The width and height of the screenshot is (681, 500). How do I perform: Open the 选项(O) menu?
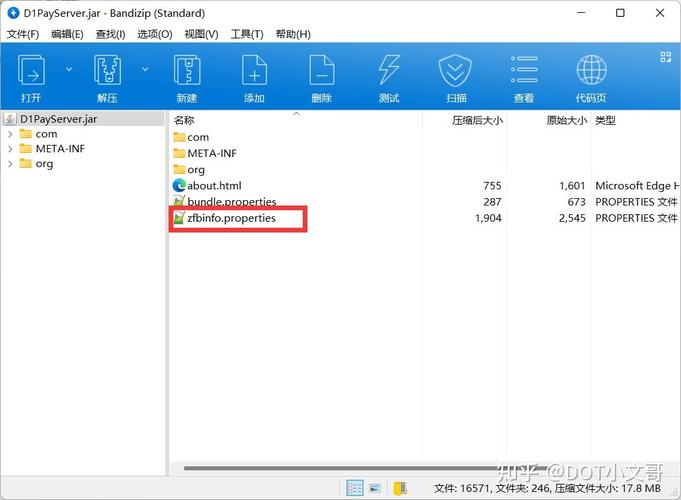(155, 34)
